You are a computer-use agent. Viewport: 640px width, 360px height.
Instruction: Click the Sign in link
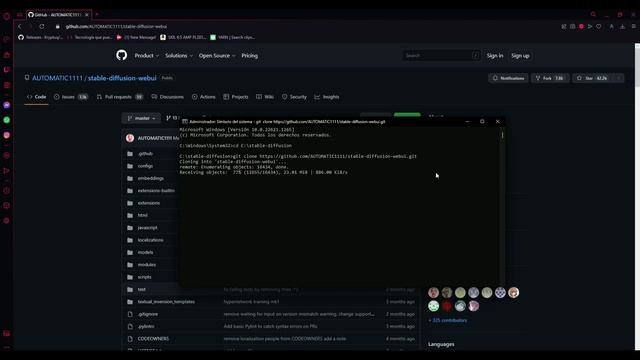[495, 56]
